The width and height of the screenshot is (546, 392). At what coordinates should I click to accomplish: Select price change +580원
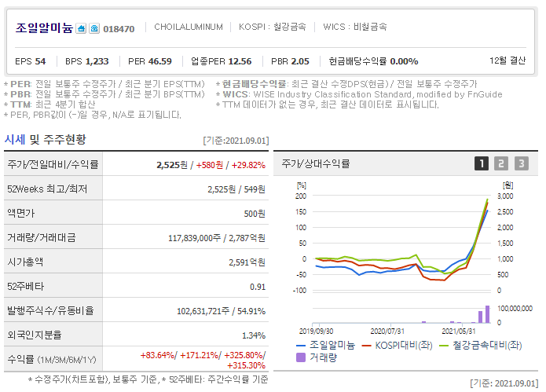tap(210, 165)
